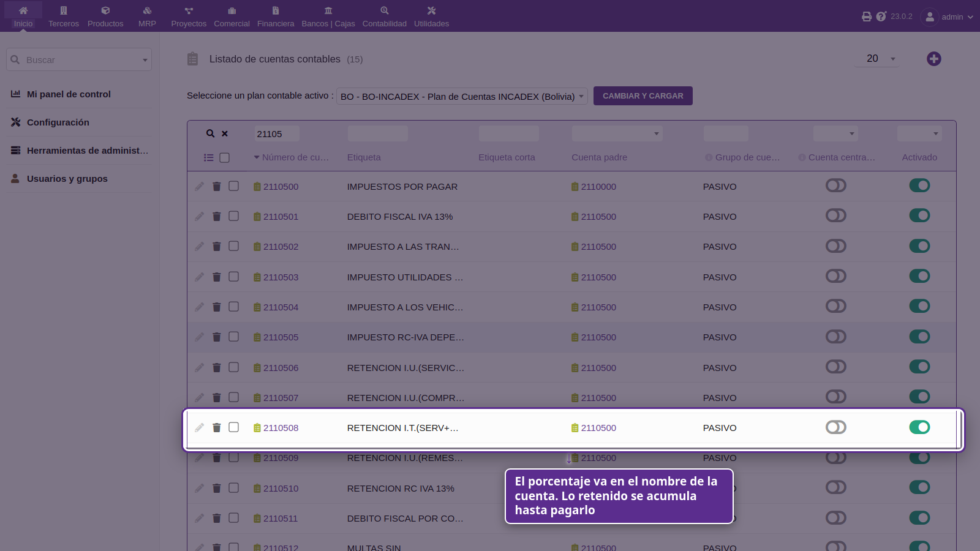Click the Usuarios y grupos person icon
Screen dimensions: 980x551
click(15, 178)
